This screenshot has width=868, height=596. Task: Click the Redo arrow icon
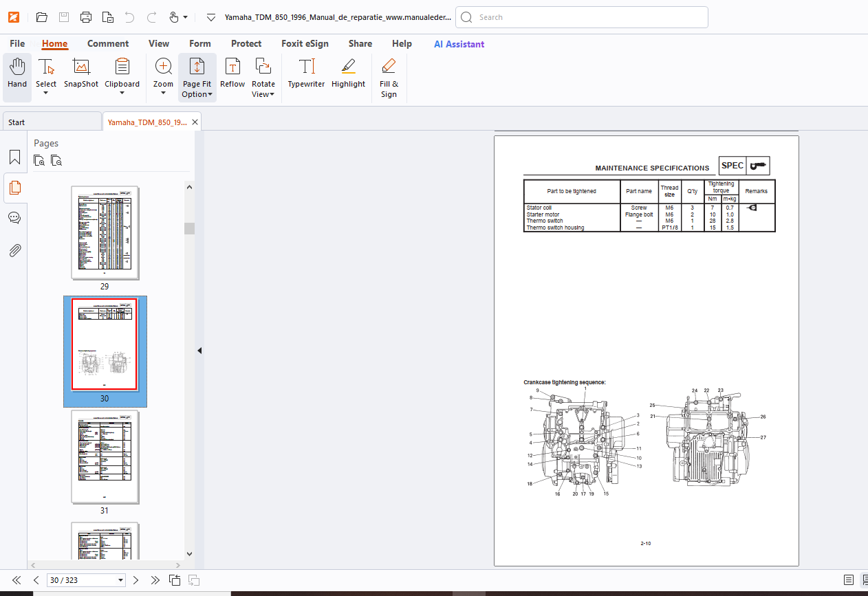click(x=151, y=17)
